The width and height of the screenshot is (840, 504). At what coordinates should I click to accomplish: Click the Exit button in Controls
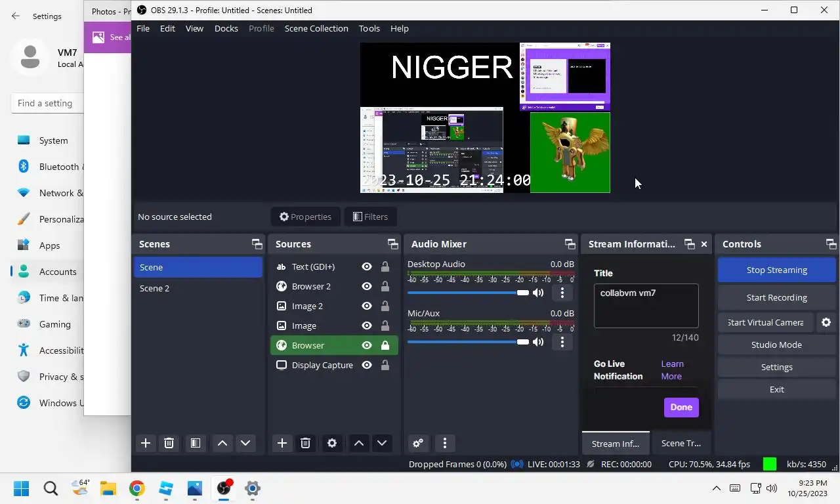(776, 389)
